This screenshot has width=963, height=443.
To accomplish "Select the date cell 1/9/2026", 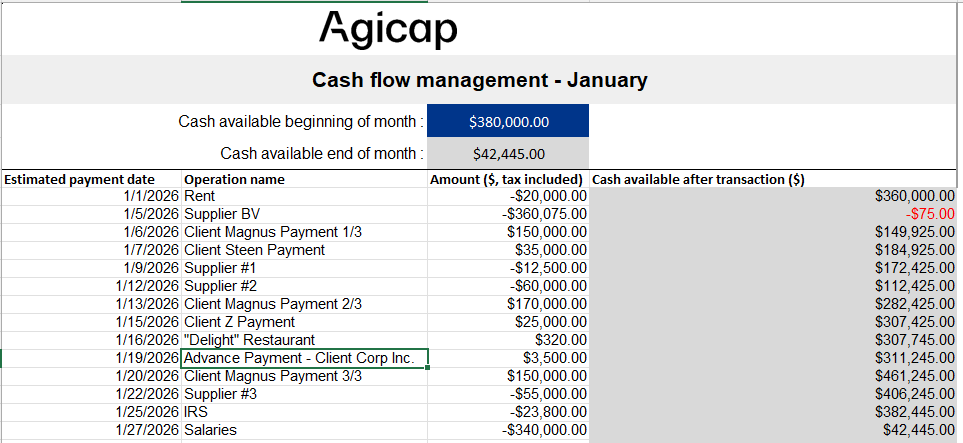I will (x=92, y=268).
